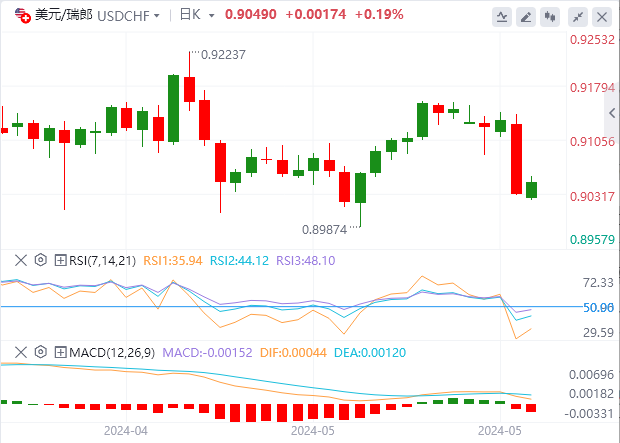Screen dimensions: 620x443
Task: Open MACD indicator settings
Action: (41, 352)
